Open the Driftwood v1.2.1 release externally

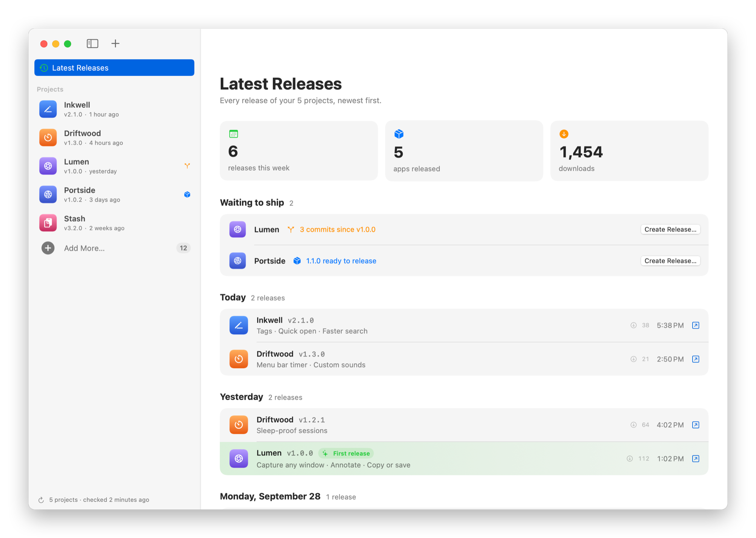click(x=696, y=425)
